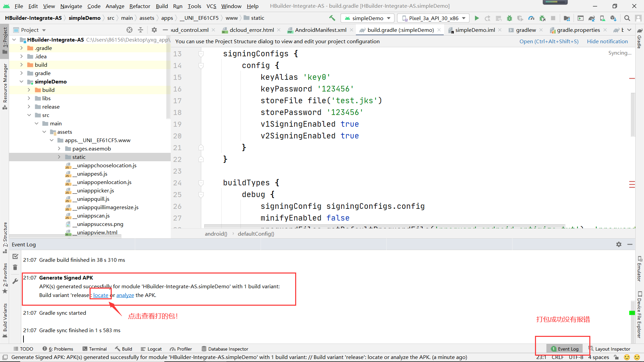Expand the static folder node
Viewport: 644px width, 362px height.
(x=59, y=157)
